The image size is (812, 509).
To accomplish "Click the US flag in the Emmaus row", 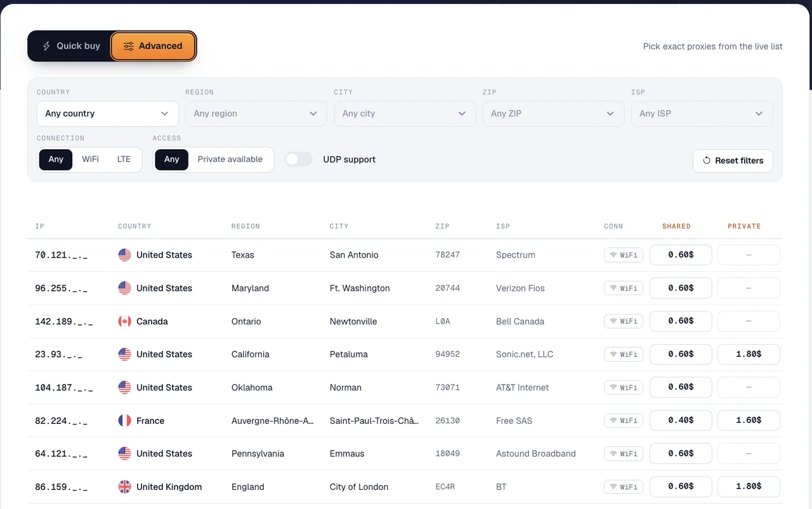I will click(x=125, y=454).
